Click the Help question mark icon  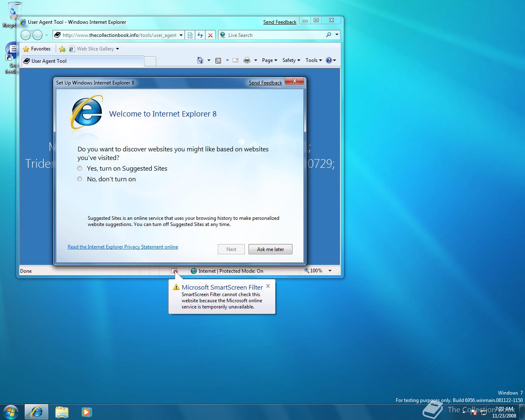pos(329,60)
